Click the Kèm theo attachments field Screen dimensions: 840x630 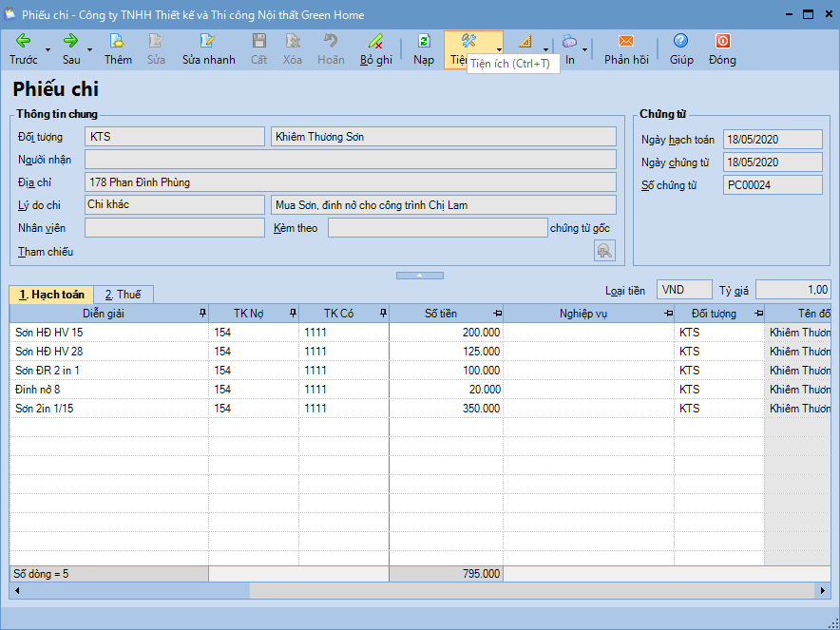(438, 228)
